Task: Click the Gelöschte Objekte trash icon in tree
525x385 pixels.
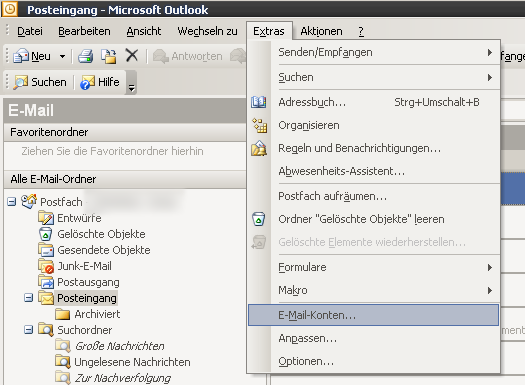Action: (x=46, y=234)
